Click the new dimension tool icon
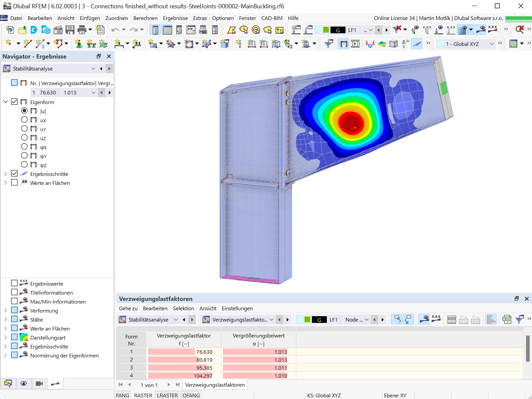Image resolution: width=532 pixels, height=399 pixels. [119, 44]
